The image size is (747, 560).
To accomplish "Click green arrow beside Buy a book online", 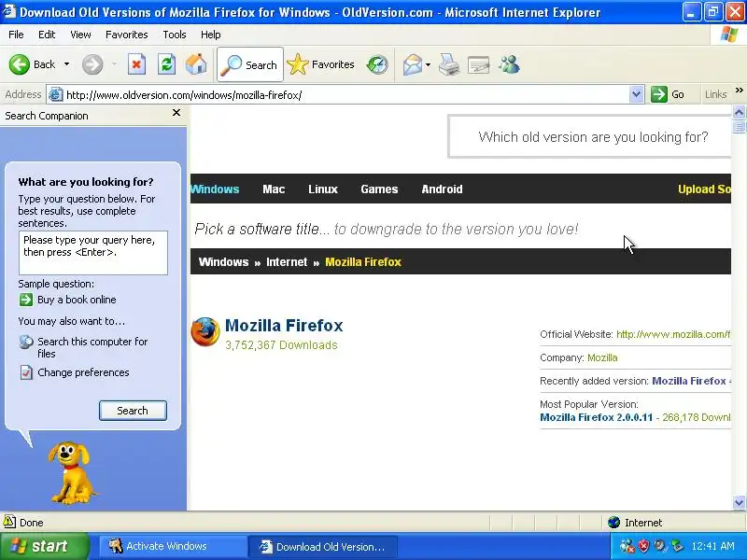I will click(x=26, y=300).
